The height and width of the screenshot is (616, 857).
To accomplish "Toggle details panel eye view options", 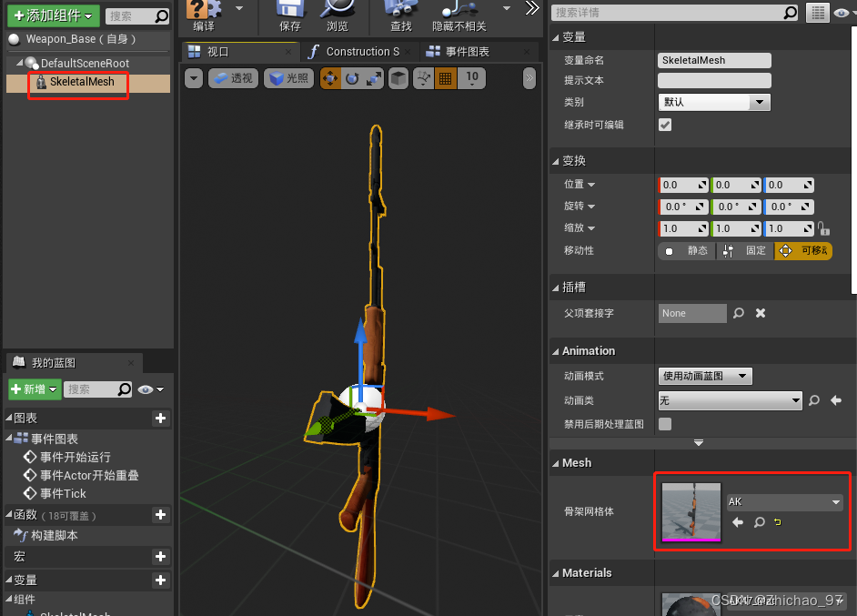I will 842,13.
